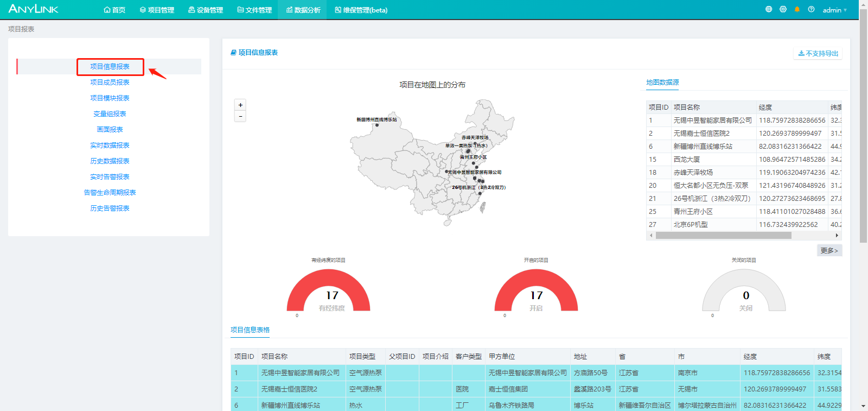Open the language globe icon

(769, 9)
